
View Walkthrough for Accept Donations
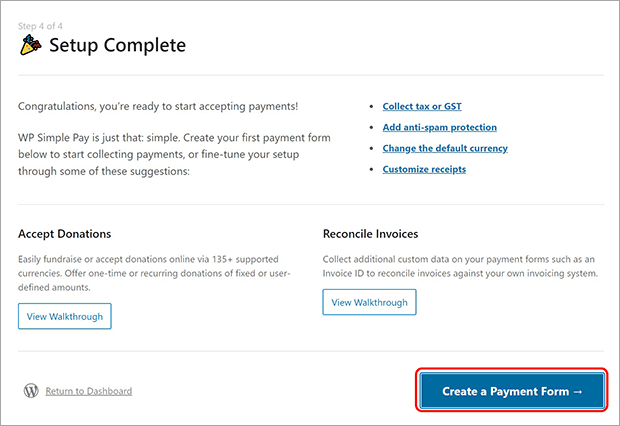[x=65, y=316]
